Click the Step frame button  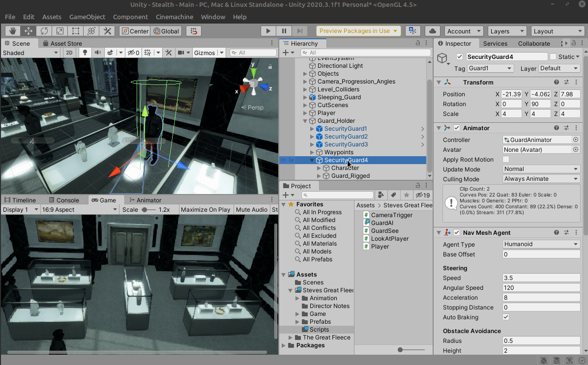click(299, 31)
